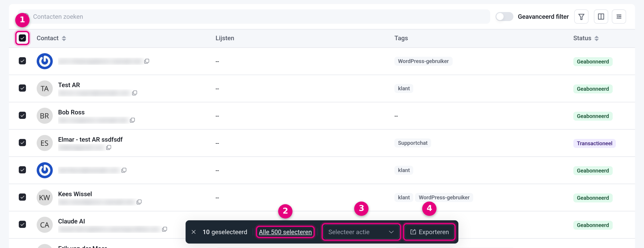Uncheck the Elmar - test AR ssdfsdf checkbox
The width and height of the screenshot is (644, 248).
coord(22,142)
